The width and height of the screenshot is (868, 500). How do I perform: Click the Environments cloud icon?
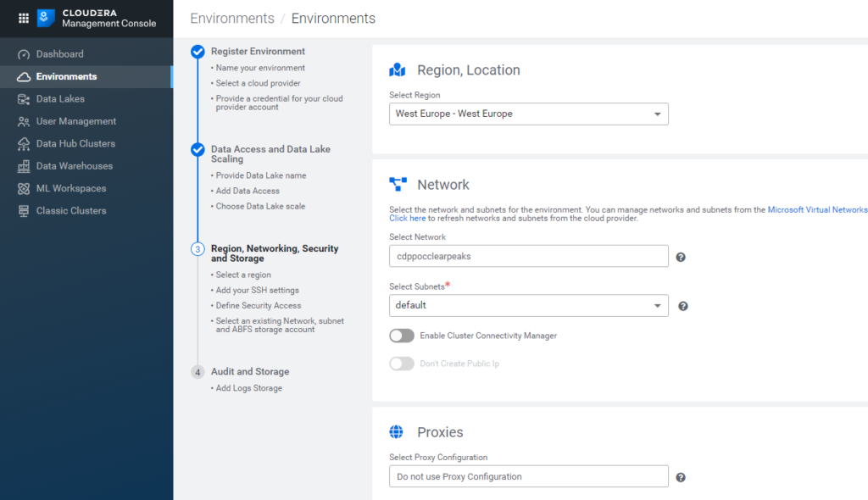coord(23,77)
